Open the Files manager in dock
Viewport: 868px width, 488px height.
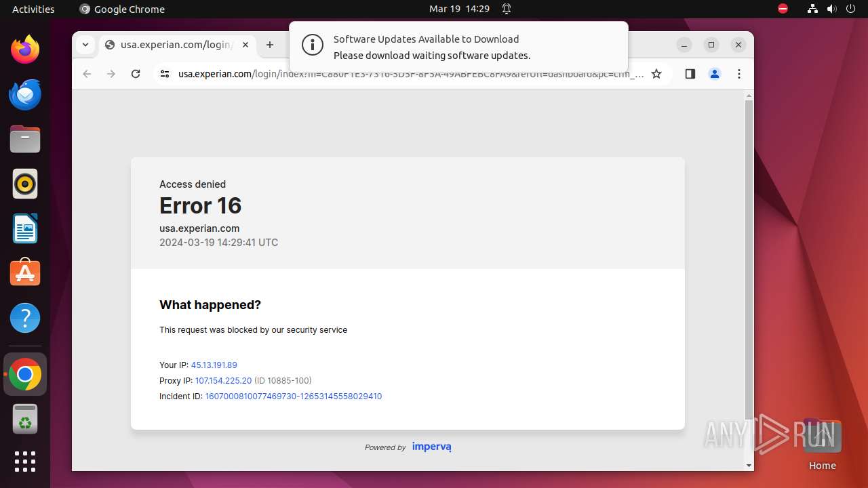25,139
